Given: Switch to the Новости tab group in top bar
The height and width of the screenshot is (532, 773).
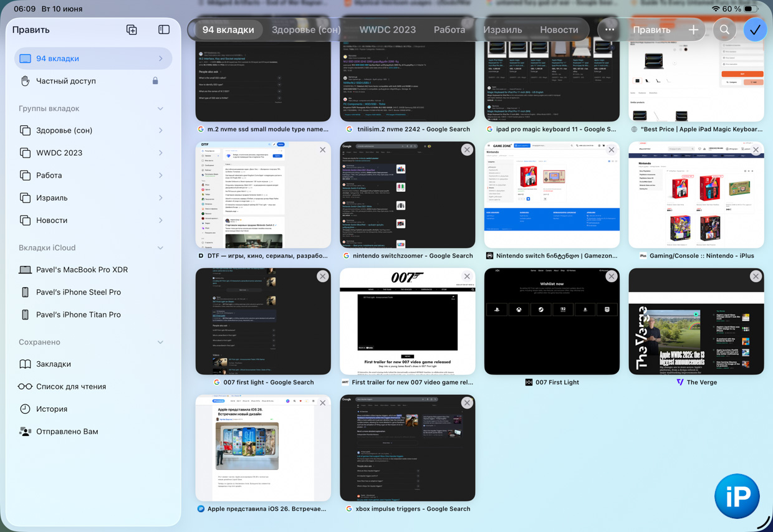Looking at the screenshot, I should pos(559,30).
